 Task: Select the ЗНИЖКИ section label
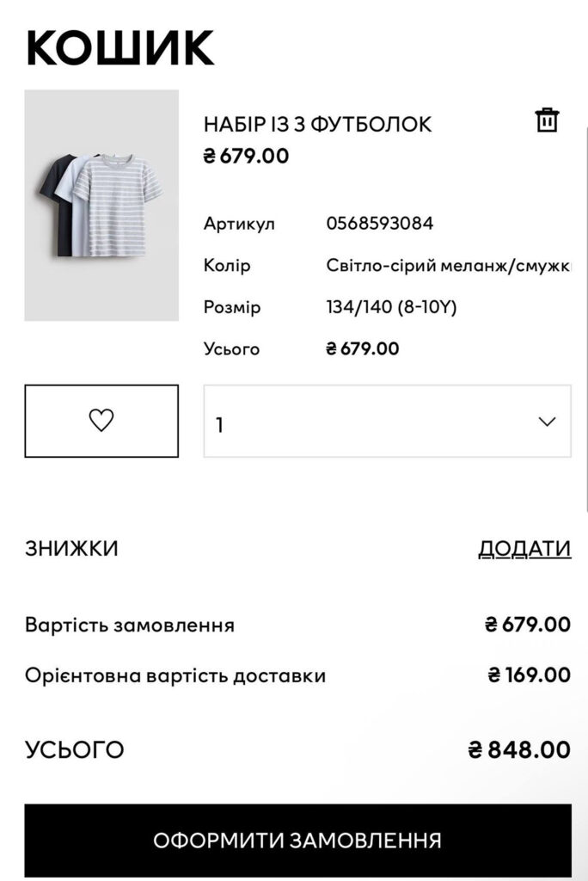pyautogui.click(x=72, y=545)
